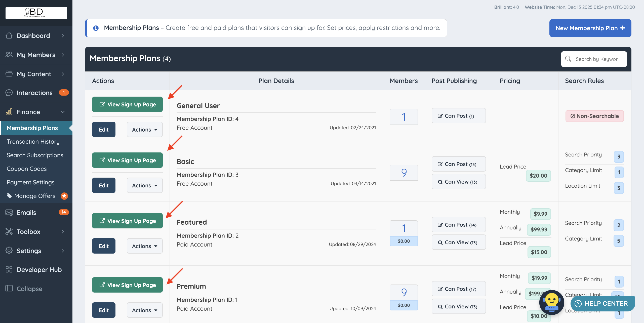The width and height of the screenshot is (644, 323).
Task: Expand the Toolbox sidebar menu
Action: pos(63,231)
